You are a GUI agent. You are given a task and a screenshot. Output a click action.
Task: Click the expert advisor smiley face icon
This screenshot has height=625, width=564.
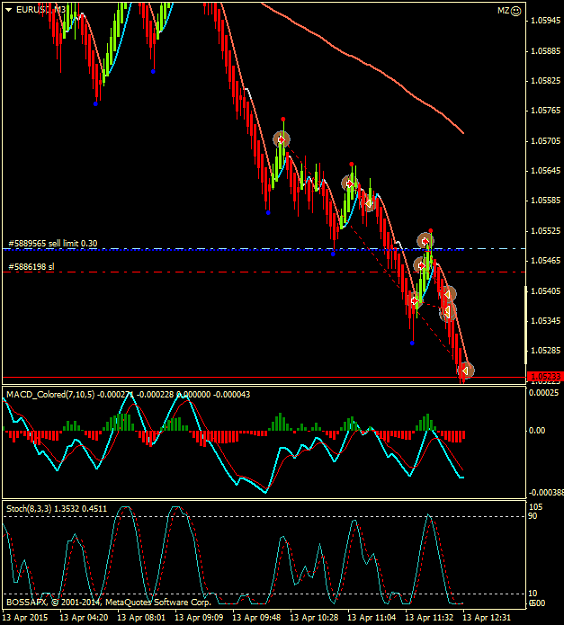(x=516, y=11)
